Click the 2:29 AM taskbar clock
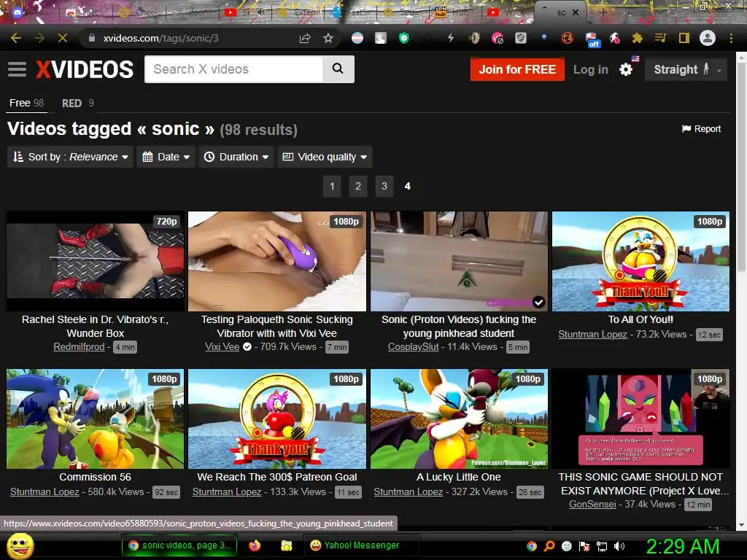The image size is (747, 560). coord(682,546)
